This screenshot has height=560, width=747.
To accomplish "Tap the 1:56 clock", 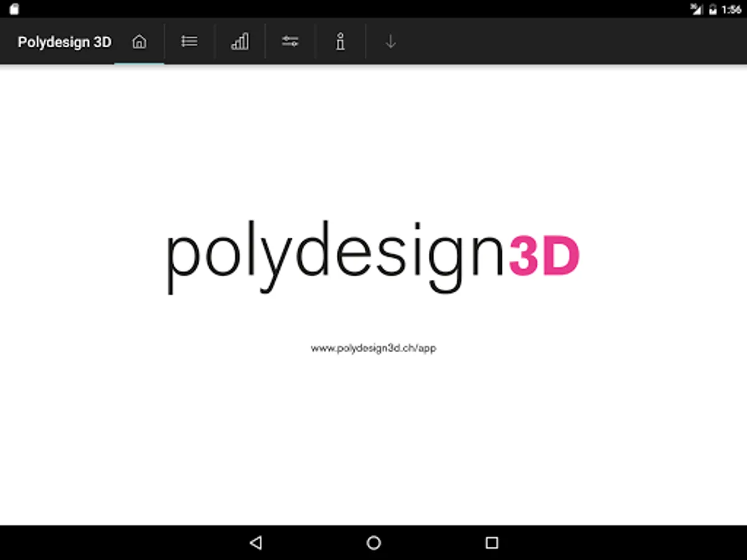I will [731, 9].
